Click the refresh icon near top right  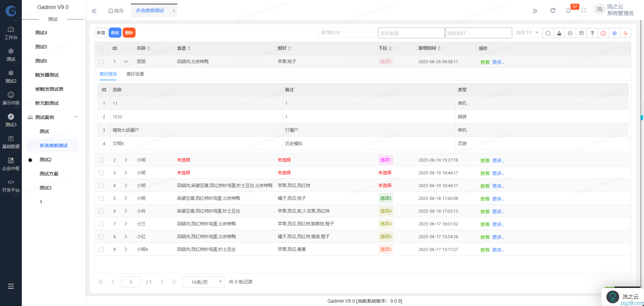tap(552, 10)
